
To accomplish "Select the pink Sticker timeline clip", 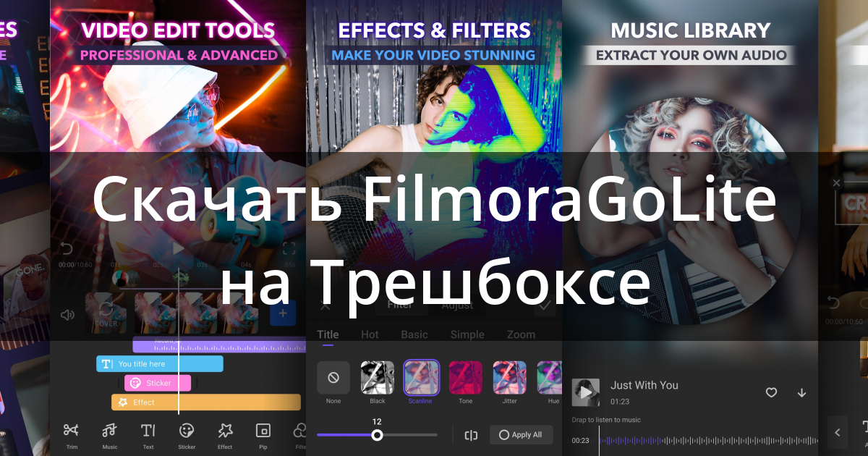I will pyautogui.click(x=158, y=383).
